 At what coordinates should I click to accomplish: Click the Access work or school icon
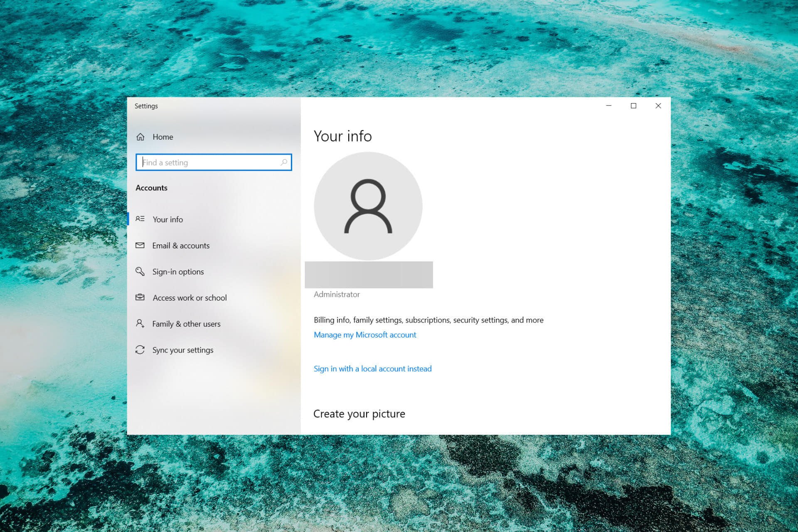pyautogui.click(x=140, y=298)
